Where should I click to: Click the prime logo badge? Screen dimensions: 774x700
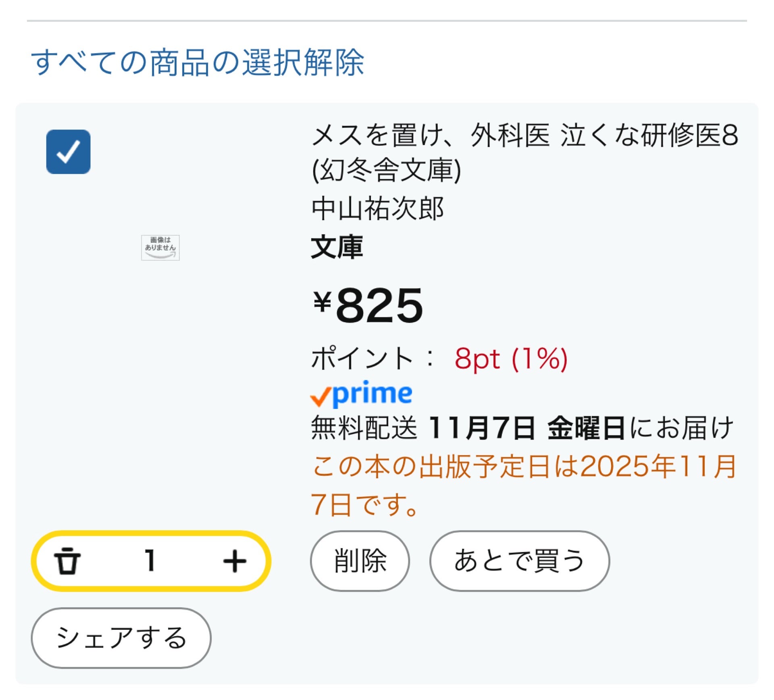pyautogui.click(x=361, y=394)
